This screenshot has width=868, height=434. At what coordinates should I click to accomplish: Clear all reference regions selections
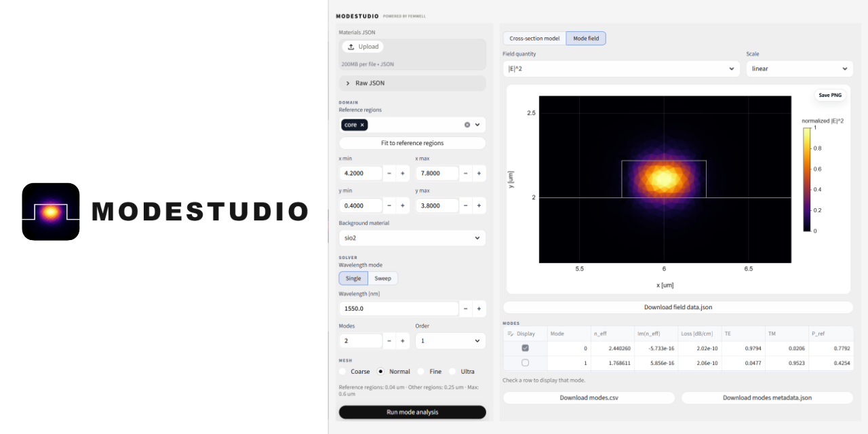[467, 125]
